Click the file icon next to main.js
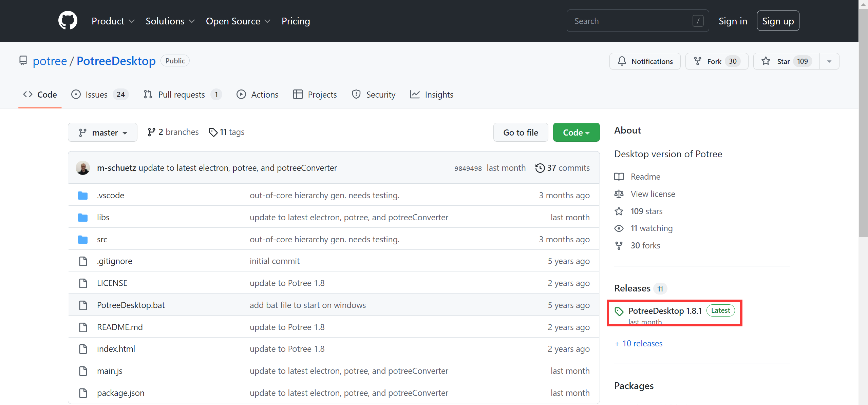Image resolution: width=868 pixels, height=405 pixels. pyautogui.click(x=83, y=371)
